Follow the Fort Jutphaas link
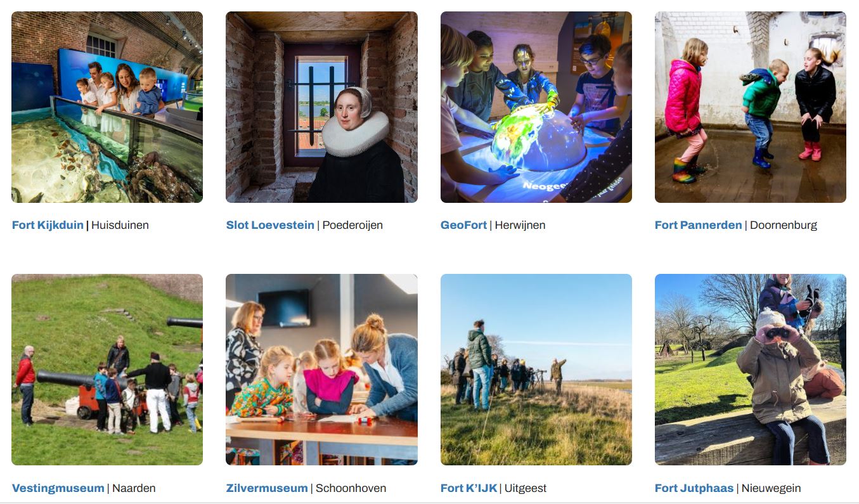This screenshot has width=859, height=504. coord(694,488)
